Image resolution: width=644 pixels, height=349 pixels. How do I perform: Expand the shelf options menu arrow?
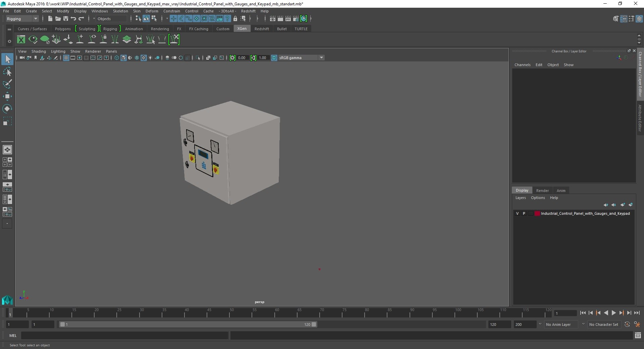coord(9,41)
